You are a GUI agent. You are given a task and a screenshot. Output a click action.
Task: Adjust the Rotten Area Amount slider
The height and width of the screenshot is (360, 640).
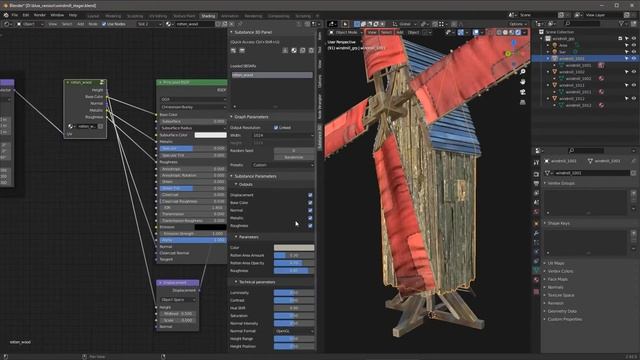click(294, 255)
